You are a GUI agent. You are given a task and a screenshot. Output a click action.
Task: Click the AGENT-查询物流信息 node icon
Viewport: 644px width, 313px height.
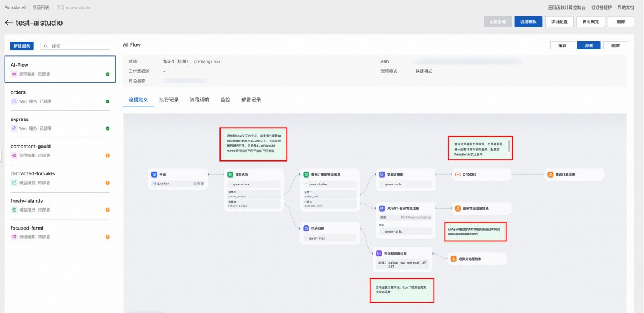tap(382, 208)
